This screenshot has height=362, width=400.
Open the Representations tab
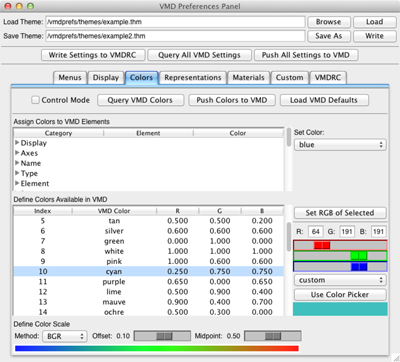(193, 78)
